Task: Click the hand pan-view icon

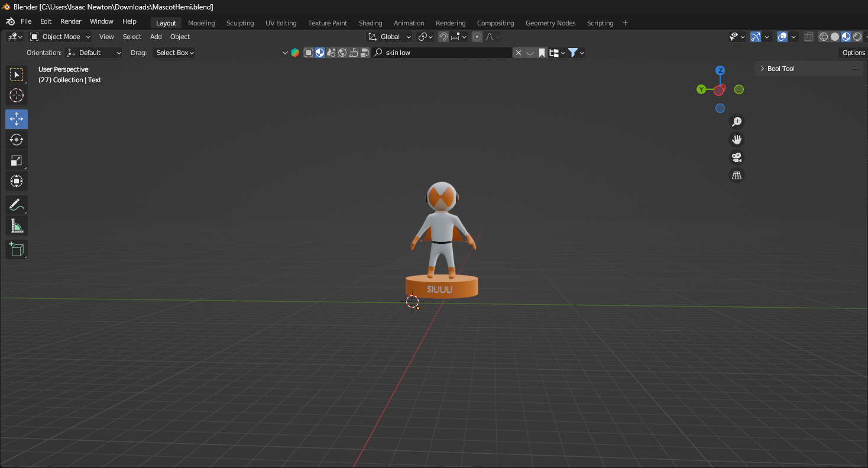Action: point(737,140)
